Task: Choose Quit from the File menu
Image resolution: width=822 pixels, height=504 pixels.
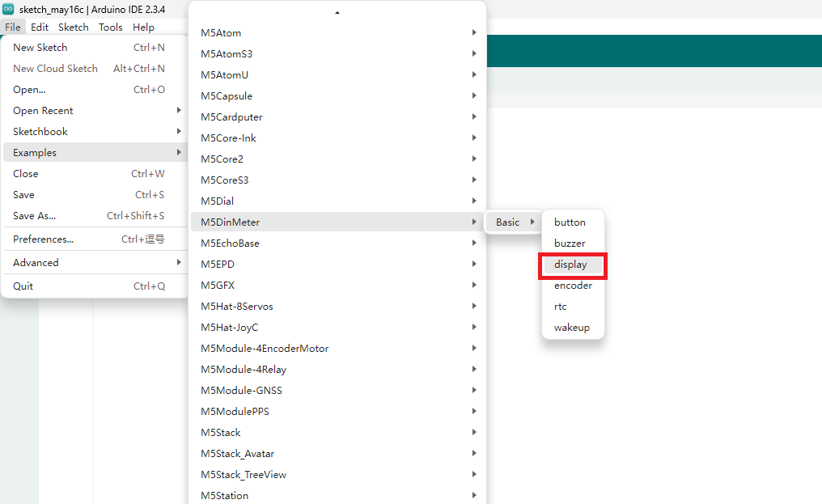Action: point(95,286)
